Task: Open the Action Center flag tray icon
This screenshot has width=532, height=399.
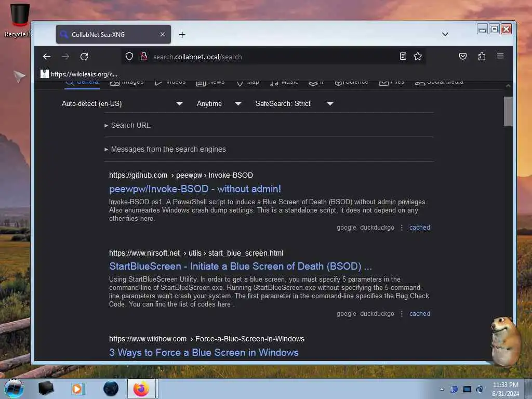Action: [454, 389]
